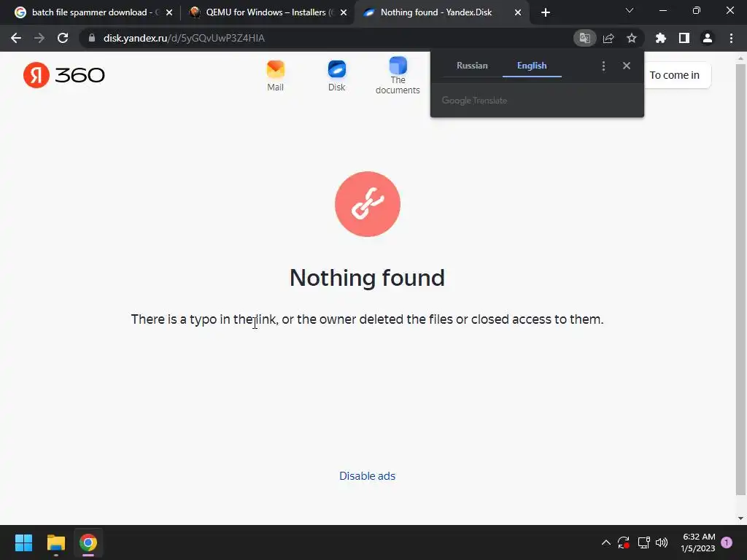Show hidden system tray icons
This screenshot has height=560, width=747.
coord(606,542)
